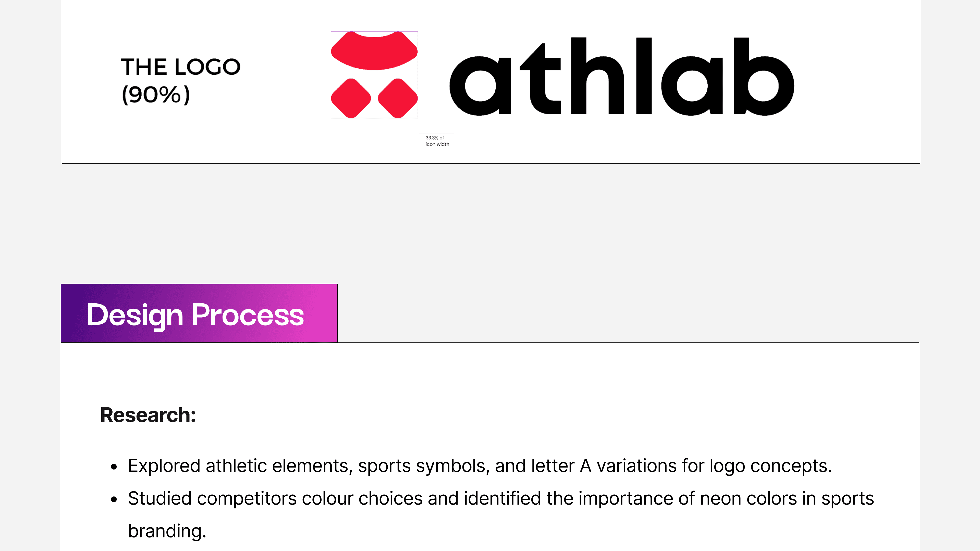The width and height of the screenshot is (980, 551).
Task: Select the Research: heading
Action: click(148, 415)
